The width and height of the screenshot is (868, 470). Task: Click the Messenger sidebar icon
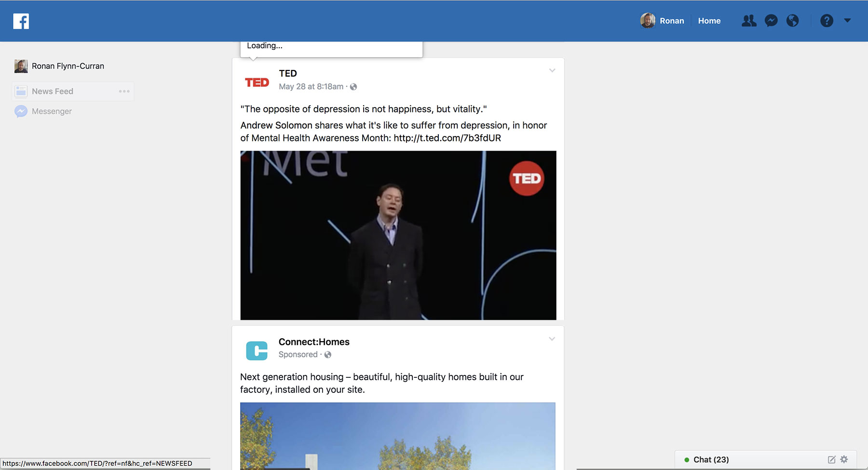(x=21, y=111)
